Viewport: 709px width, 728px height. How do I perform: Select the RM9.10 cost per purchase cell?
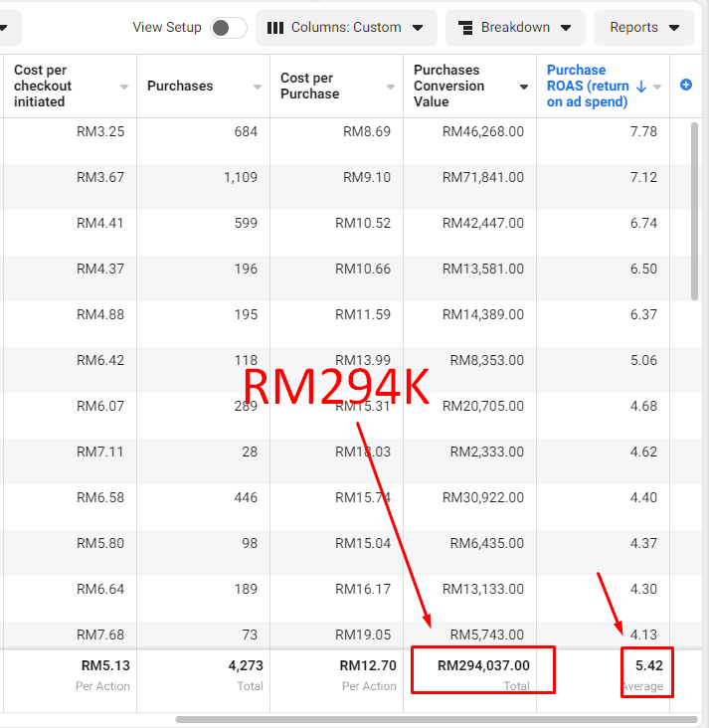click(x=367, y=177)
